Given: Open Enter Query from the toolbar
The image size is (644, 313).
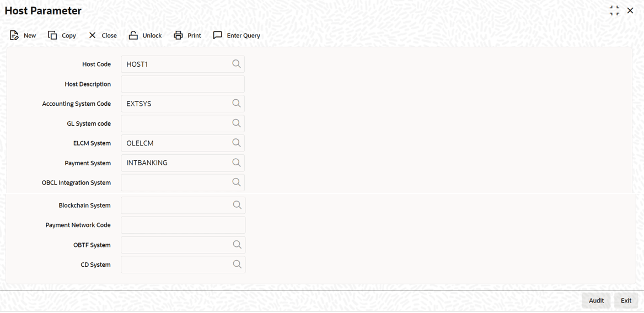Looking at the screenshot, I should [x=218, y=35].
